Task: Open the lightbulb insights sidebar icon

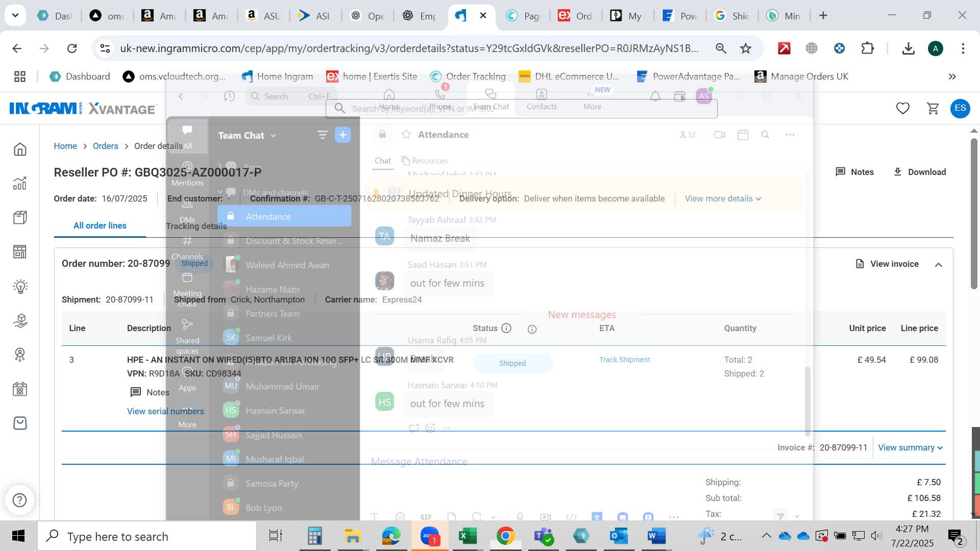Action: [x=20, y=286]
